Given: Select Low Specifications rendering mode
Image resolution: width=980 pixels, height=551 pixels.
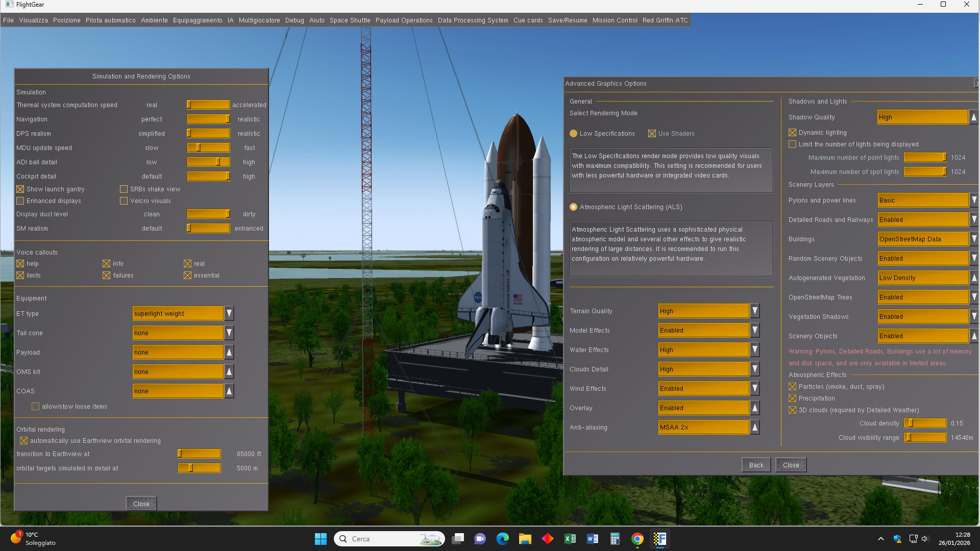Looking at the screenshot, I should point(573,134).
